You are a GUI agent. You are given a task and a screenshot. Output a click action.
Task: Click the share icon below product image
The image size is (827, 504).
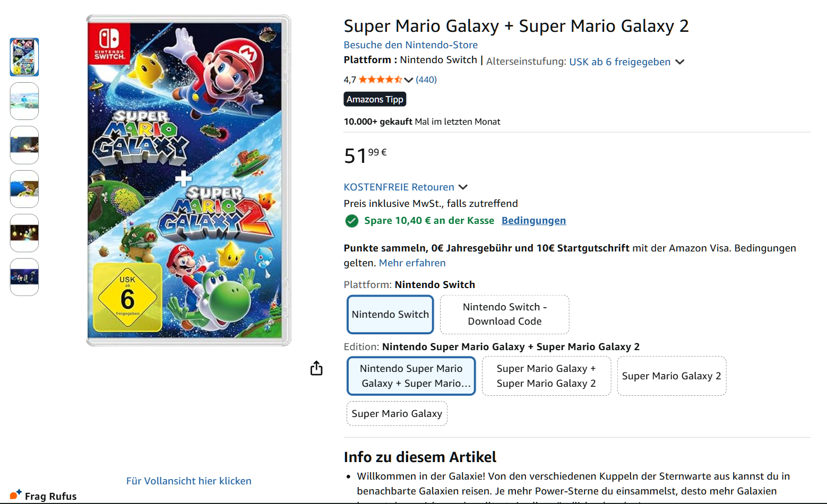[x=316, y=368]
